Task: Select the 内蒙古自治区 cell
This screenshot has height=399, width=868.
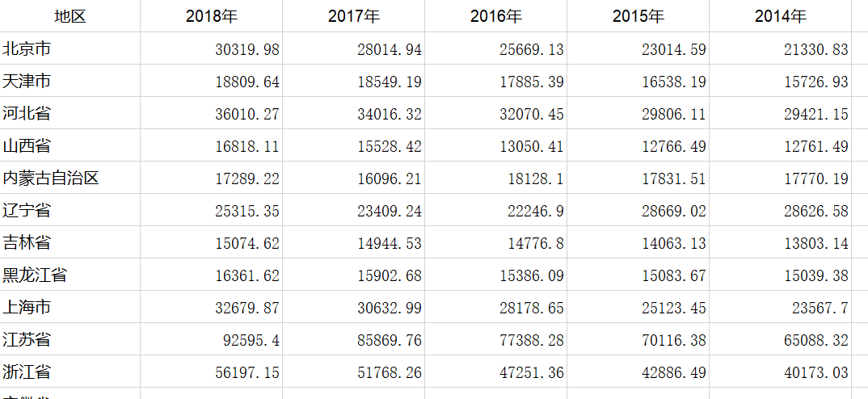Action: pos(52,178)
